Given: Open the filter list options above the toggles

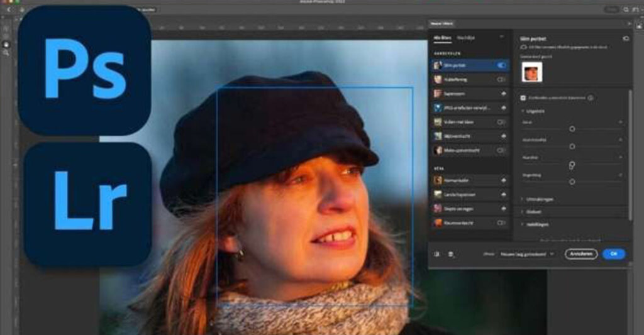Looking at the screenshot, I should (501, 37).
